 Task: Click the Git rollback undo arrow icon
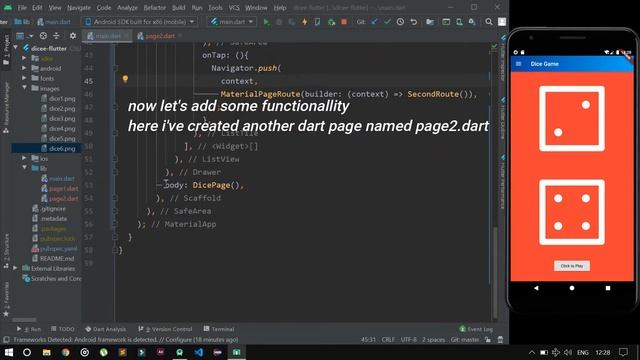[413, 22]
